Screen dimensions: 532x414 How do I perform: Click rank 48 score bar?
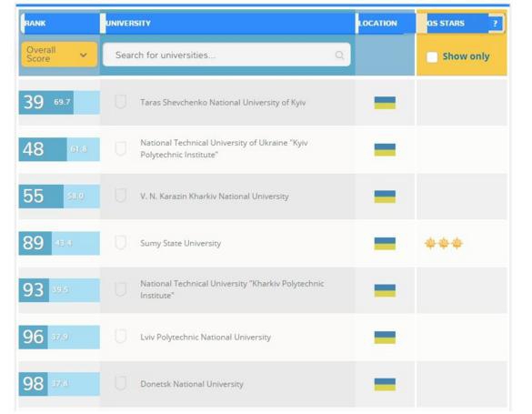pos(59,149)
